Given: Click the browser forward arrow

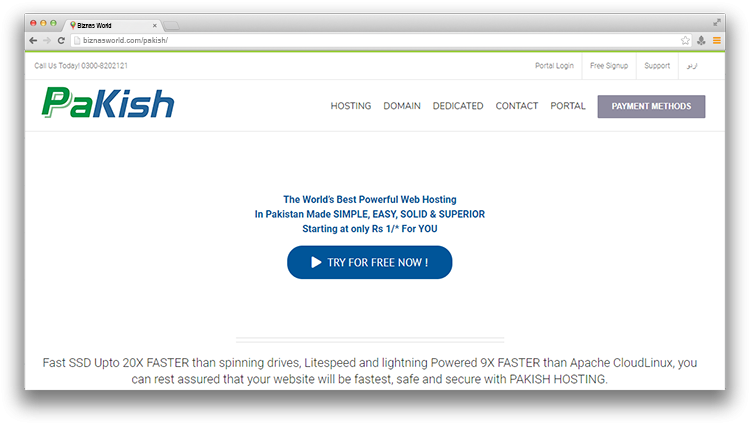Looking at the screenshot, I should coord(47,40).
